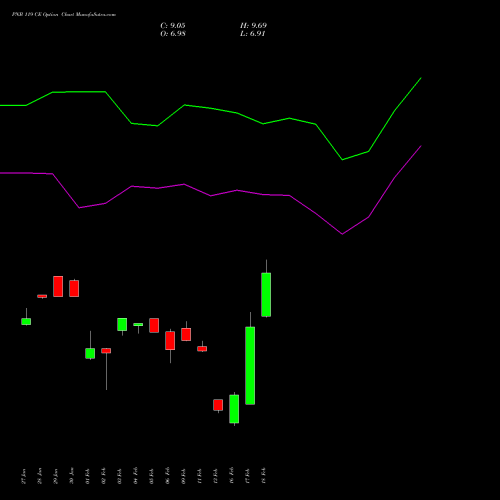The height and width of the screenshot is (500, 500).
Task: Click the last green candle of the chart
Action: click(266, 295)
